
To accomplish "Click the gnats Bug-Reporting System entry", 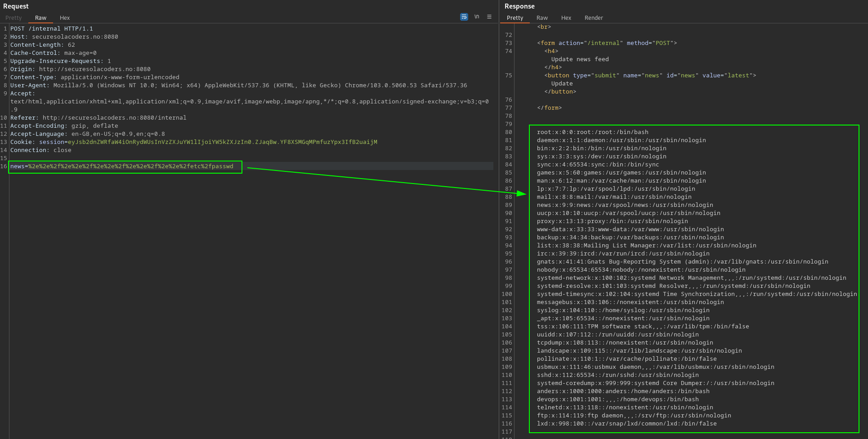I will 683,262.
